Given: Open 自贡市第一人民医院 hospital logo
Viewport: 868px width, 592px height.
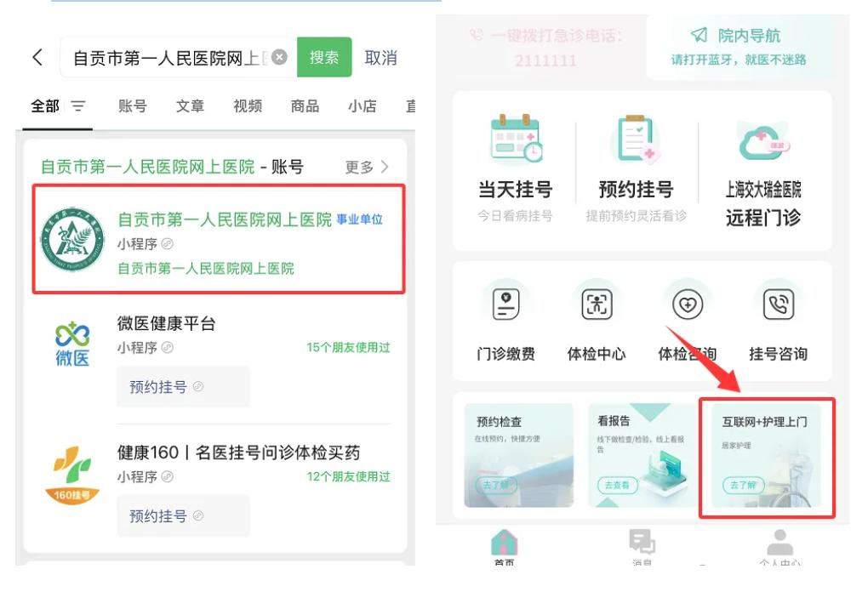Looking at the screenshot, I should (x=73, y=239).
